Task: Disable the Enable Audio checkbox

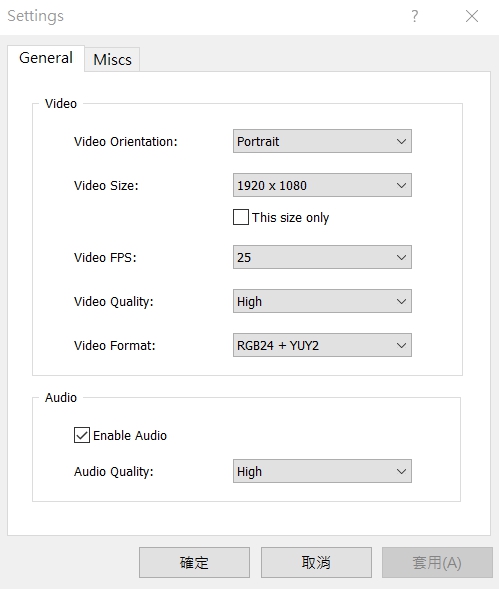Action: point(82,435)
